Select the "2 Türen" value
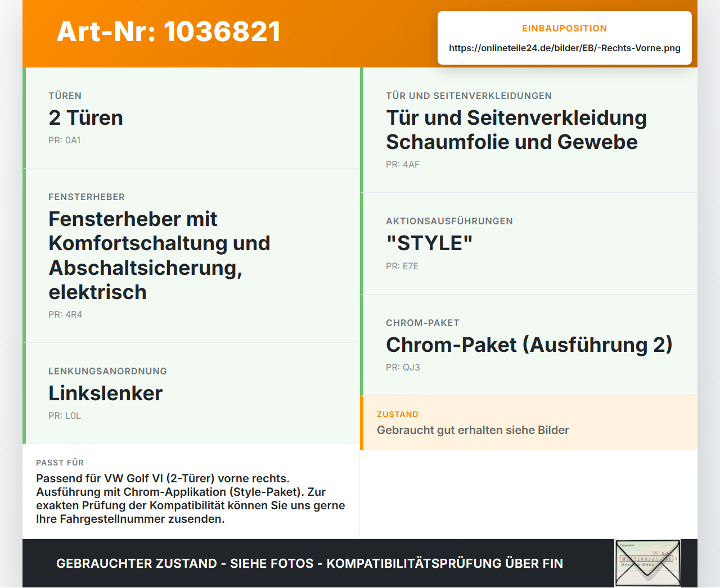This screenshot has width=720, height=588. coord(85,118)
